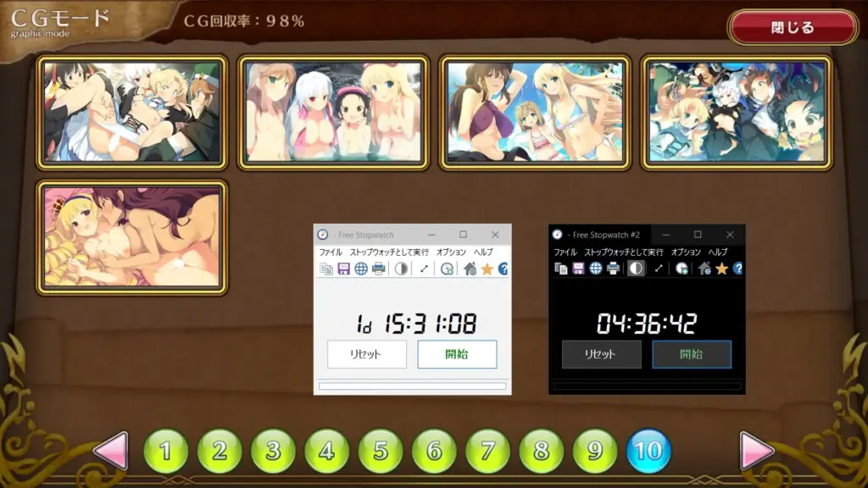
Task: Click the copy icon in the dark Stopwatch #2
Action: coord(560,269)
